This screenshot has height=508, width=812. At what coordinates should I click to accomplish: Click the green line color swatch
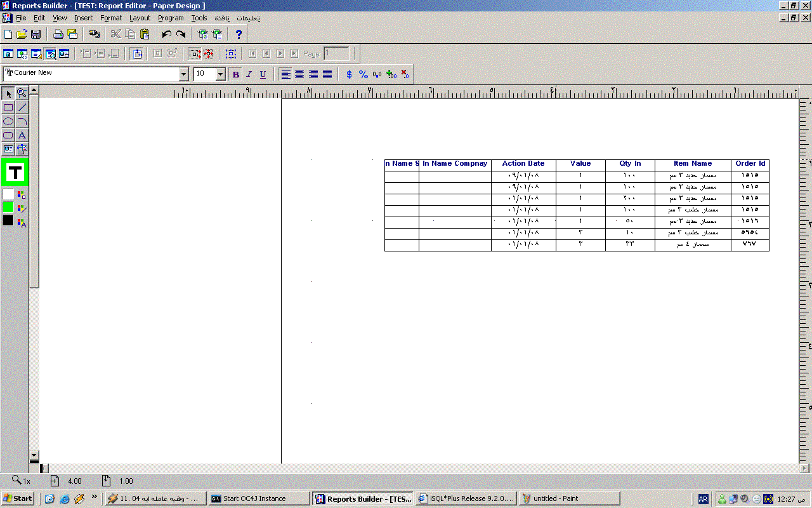pos(8,207)
